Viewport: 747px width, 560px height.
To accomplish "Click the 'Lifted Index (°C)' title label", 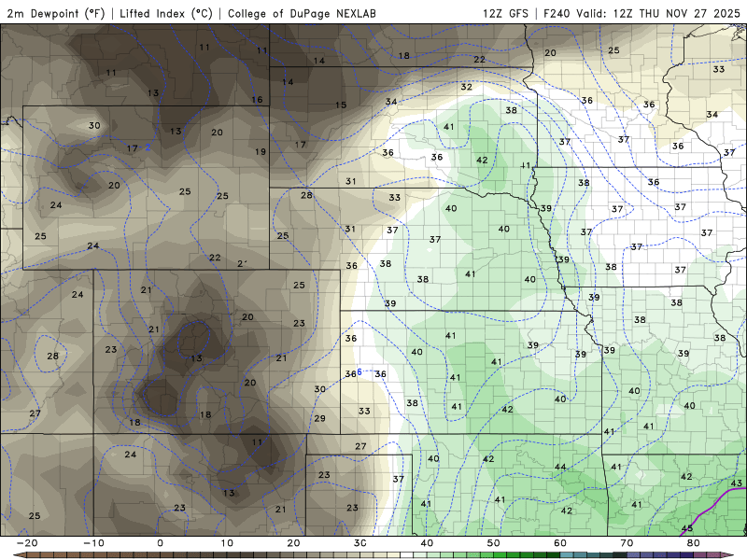I will [166, 13].
